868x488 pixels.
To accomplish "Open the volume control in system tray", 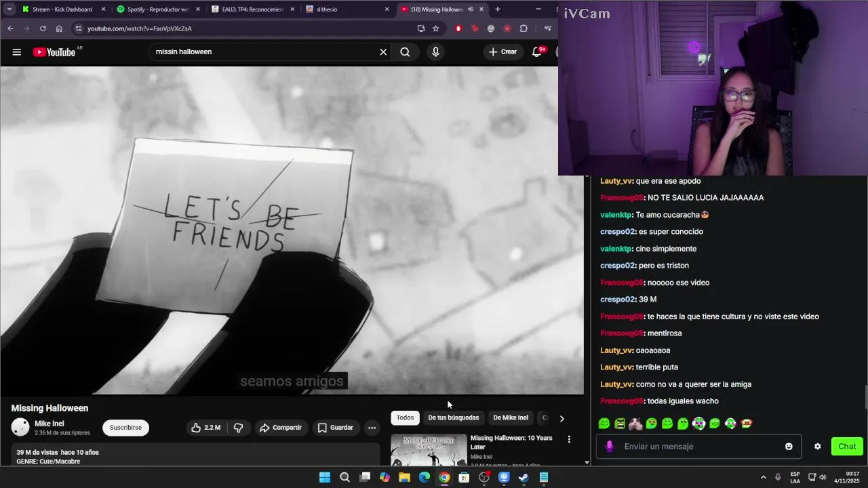I will tap(823, 477).
